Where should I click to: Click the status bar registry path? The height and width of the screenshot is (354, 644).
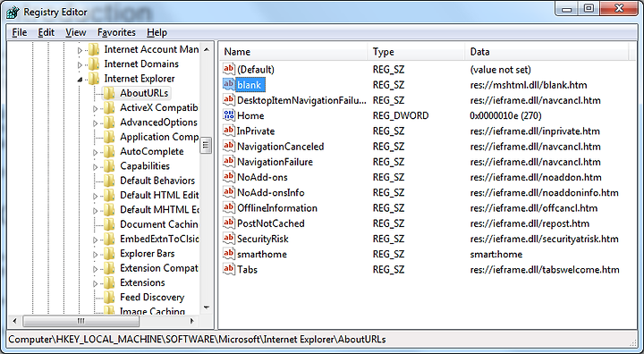click(197, 340)
